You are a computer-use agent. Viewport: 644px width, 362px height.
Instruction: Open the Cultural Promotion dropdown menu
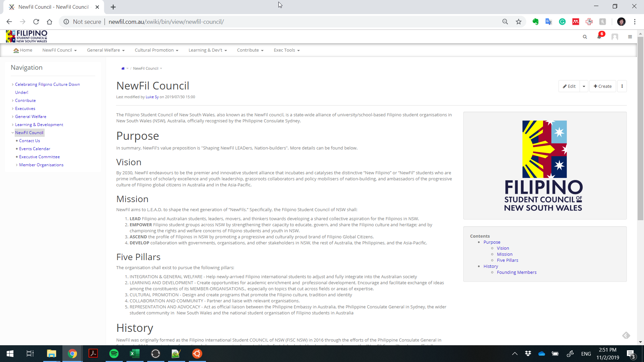click(x=156, y=50)
